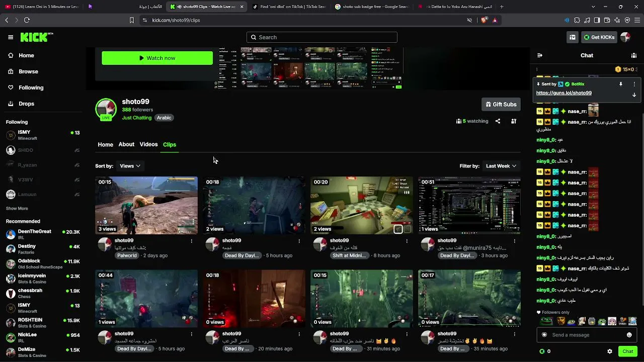
Task: Open Odablock recommended channel
Action: 43,263
